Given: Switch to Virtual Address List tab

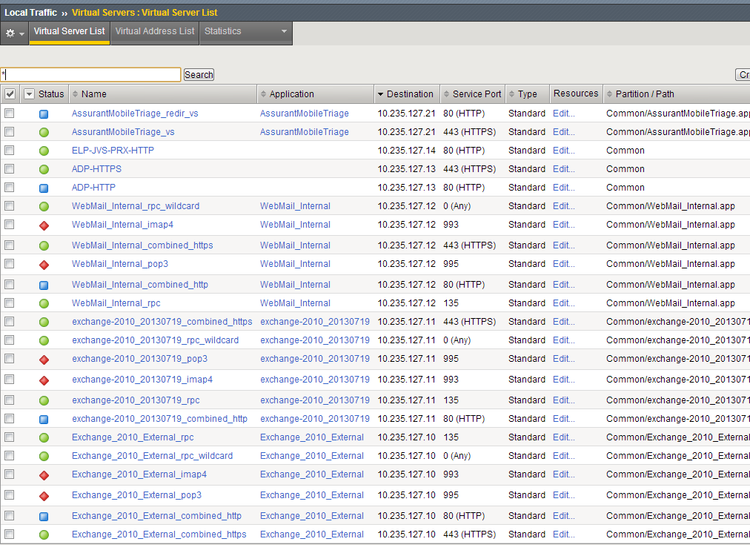Looking at the screenshot, I should [x=155, y=32].
